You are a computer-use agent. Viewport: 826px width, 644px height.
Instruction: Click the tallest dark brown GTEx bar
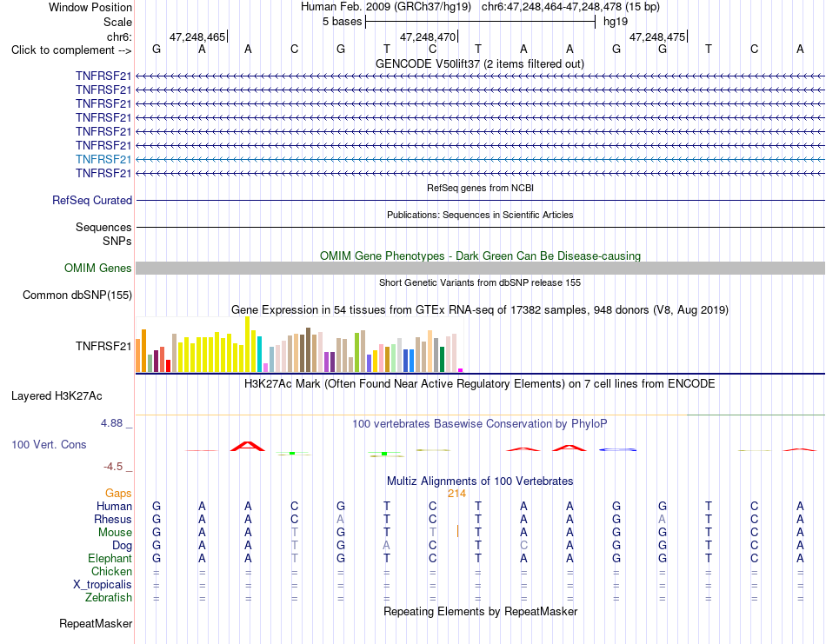point(308,350)
